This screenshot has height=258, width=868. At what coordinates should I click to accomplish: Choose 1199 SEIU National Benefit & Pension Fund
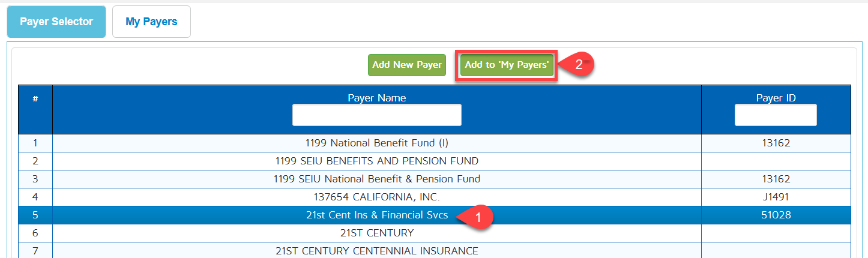tap(376, 179)
